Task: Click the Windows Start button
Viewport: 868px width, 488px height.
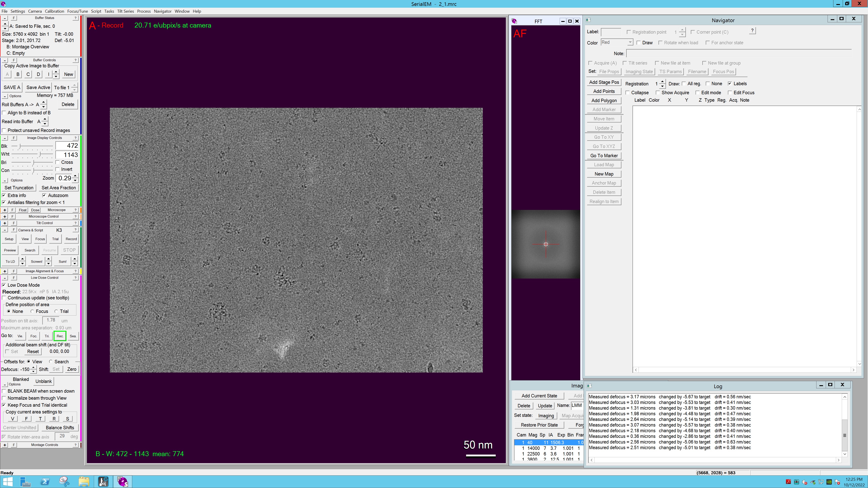Action: 8,482
